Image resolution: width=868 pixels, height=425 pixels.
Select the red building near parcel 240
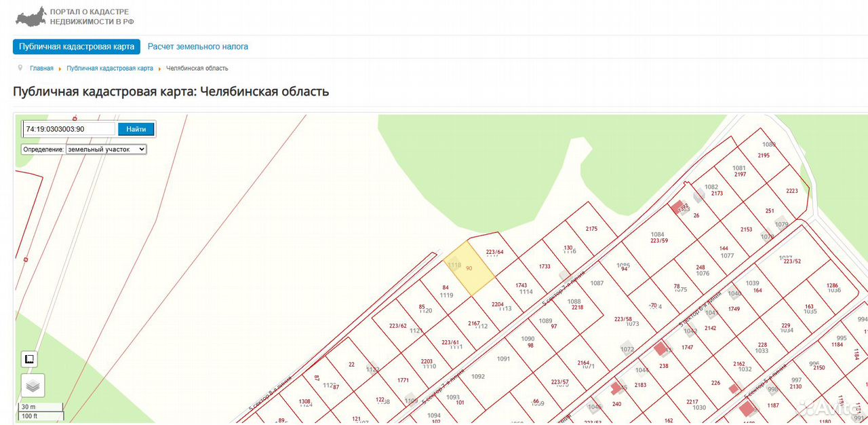(x=616, y=388)
